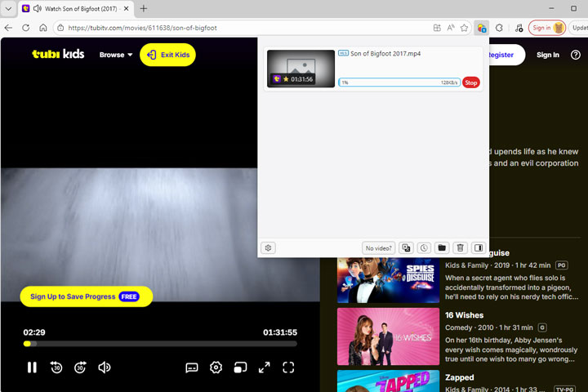The image size is (588, 392).
Task: Rewind the video 30 seconds
Action: 56,367
